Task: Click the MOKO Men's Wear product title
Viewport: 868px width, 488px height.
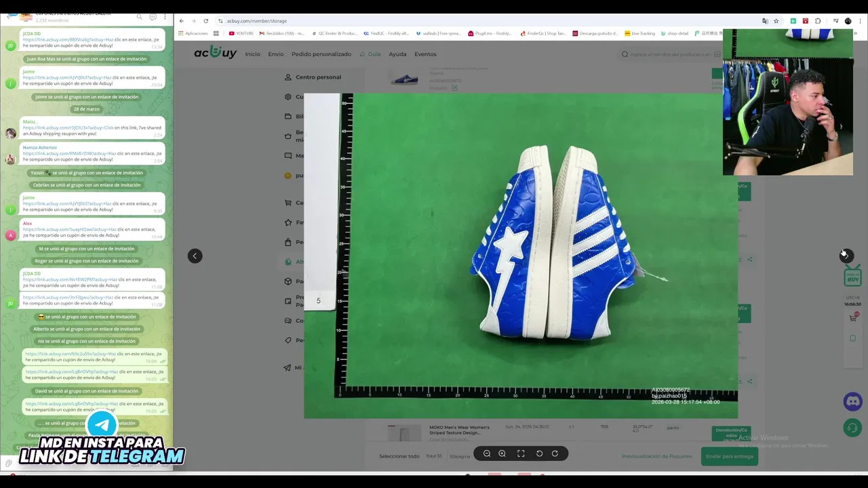Action: (x=459, y=430)
